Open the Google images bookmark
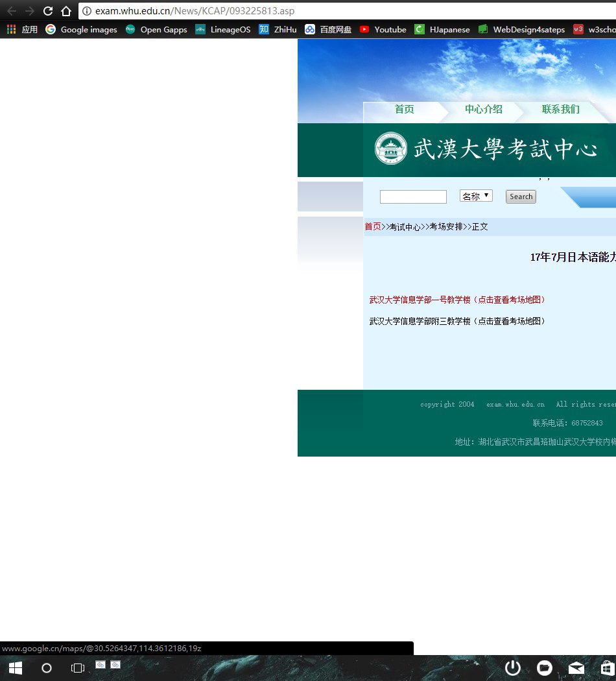The image size is (616, 681). click(x=82, y=29)
